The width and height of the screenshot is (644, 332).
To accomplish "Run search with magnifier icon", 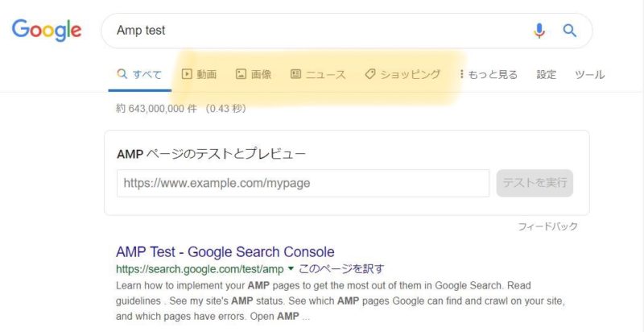I will pos(569,31).
